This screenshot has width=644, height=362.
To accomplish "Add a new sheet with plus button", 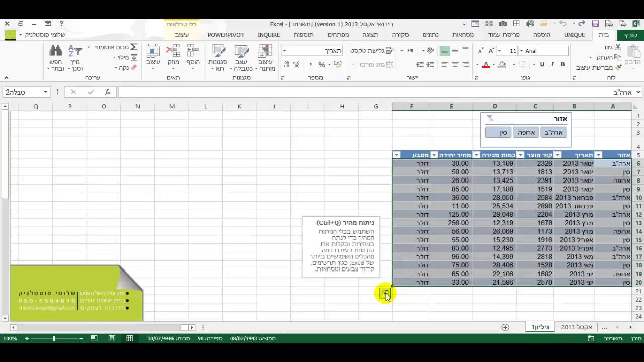I will coord(505,327).
